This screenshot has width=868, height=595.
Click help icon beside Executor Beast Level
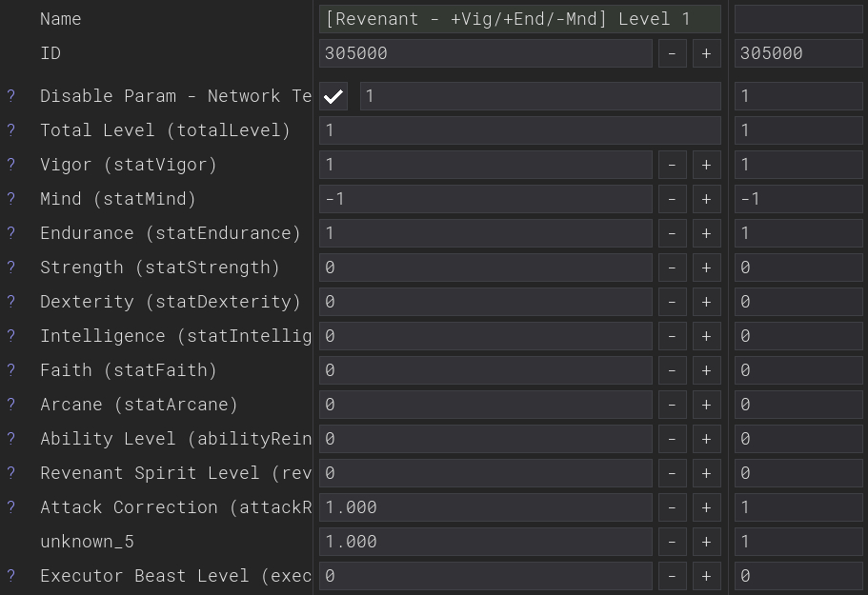[x=11, y=576]
